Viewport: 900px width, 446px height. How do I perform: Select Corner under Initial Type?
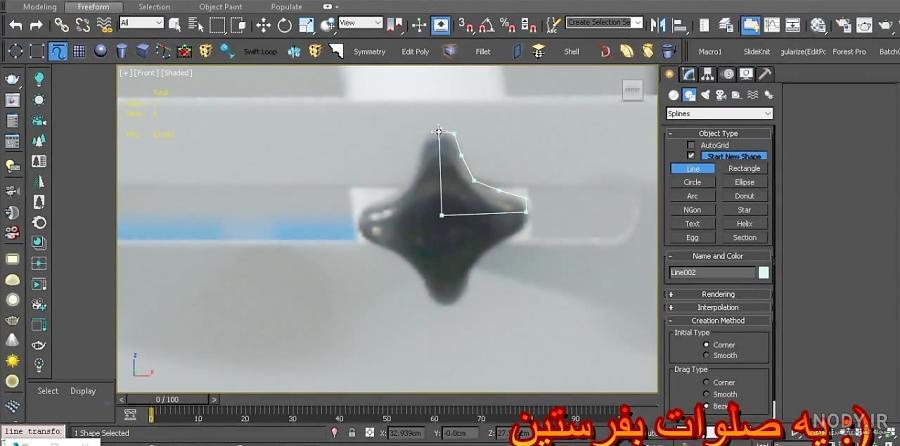click(x=707, y=344)
